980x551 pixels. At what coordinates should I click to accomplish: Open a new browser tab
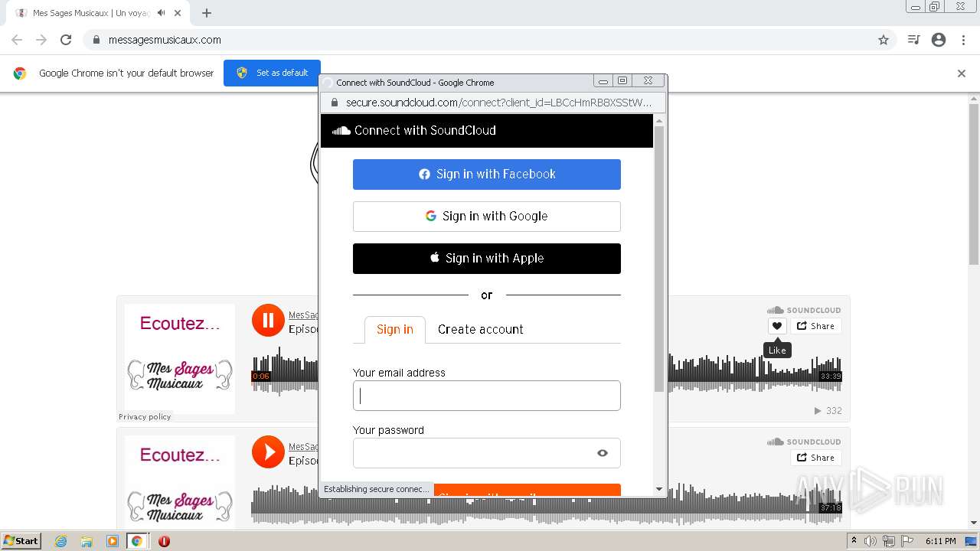coord(207,13)
